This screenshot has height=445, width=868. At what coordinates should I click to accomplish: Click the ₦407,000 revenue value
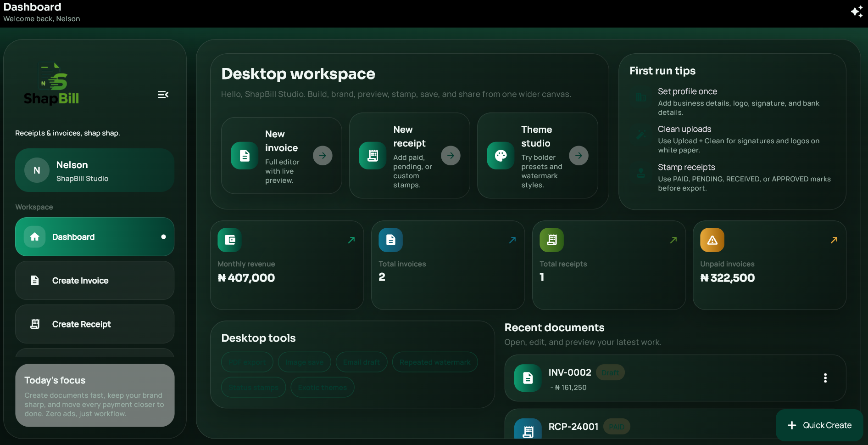246,278
